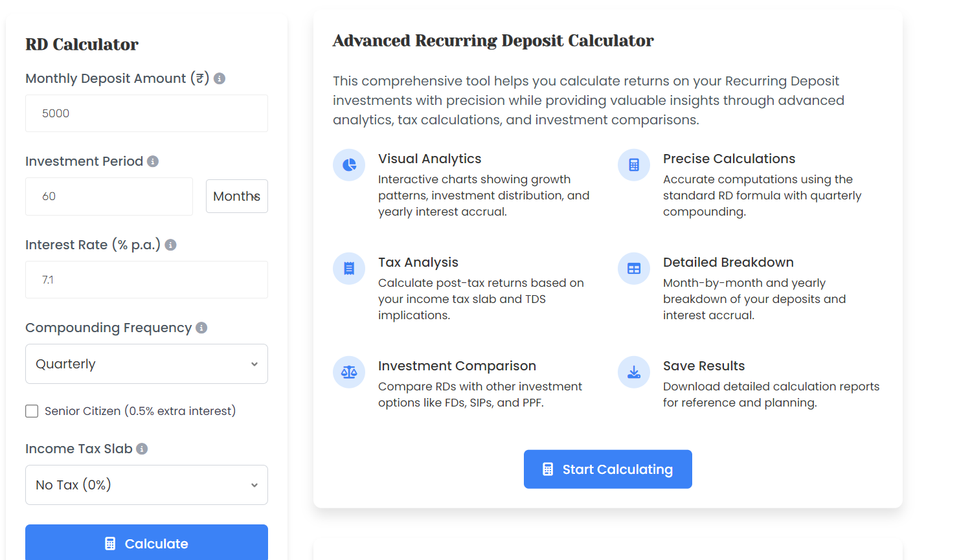Select the Interest Rate field
Screen dimensions: 959x560
(146, 280)
